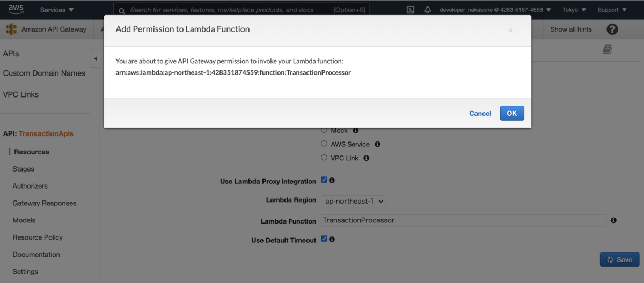
Task: Close the Add Permission dialog with X
Action: (x=510, y=31)
